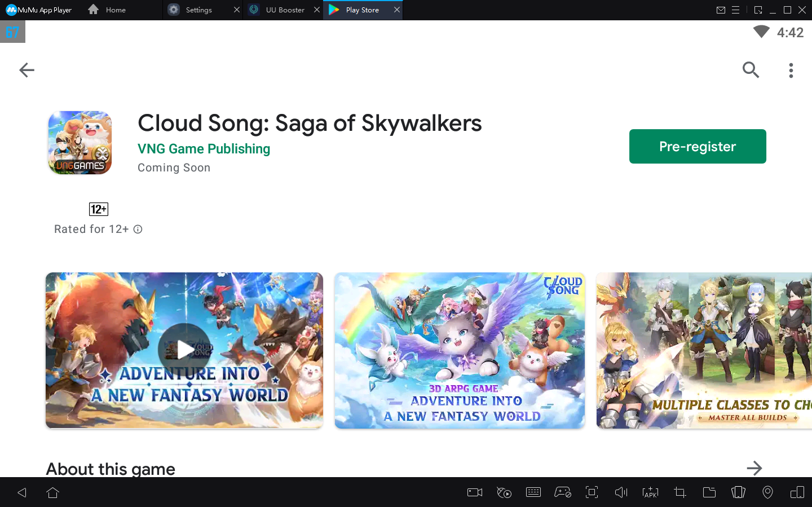The height and width of the screenshot is (507, 812).
Task: View rating details via the info icon
Action: pos(138,229)
